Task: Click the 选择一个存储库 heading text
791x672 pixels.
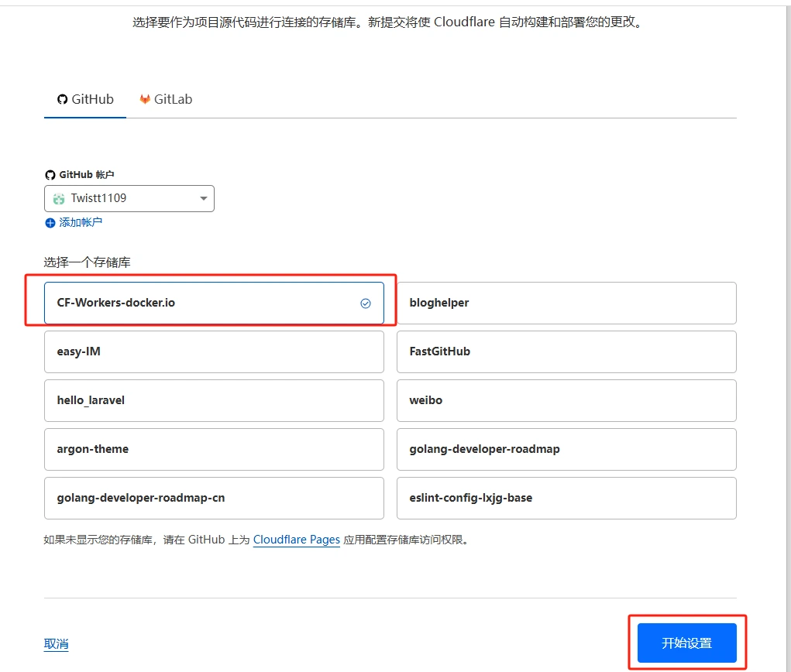Action: point(88,262)
